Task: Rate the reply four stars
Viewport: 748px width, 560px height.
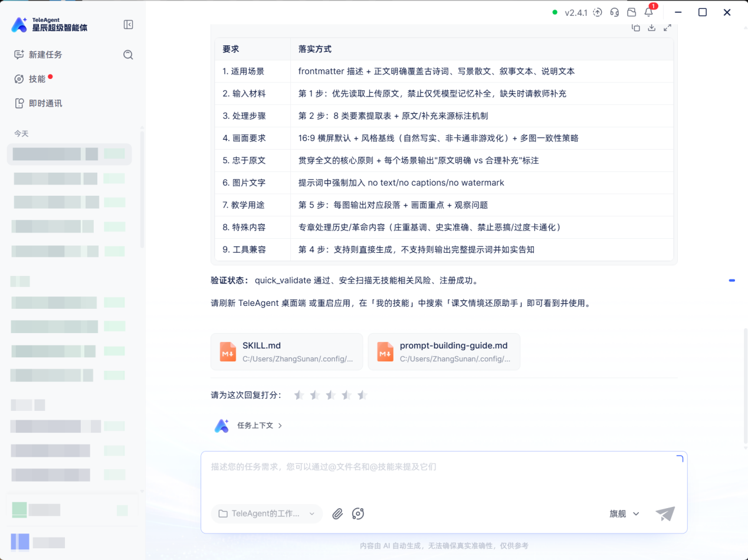Action: tap(347, 395)
